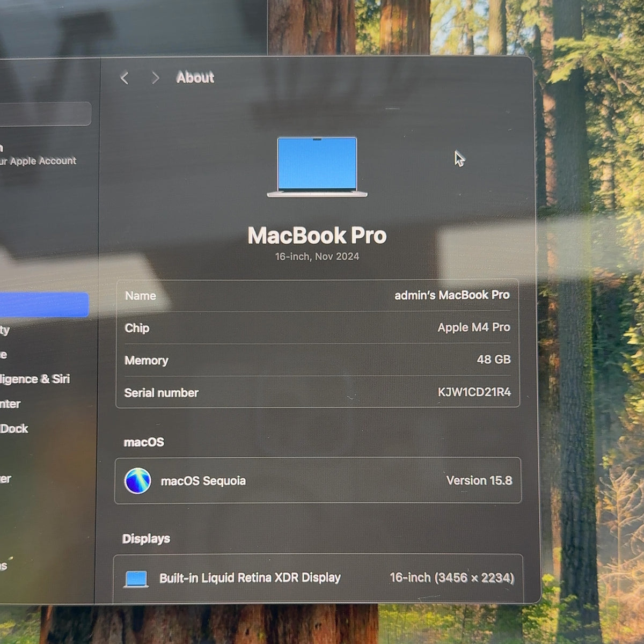The image size is (644, 644).
Task: Click the Memory value 48 GB
Action: coord(494,360)
